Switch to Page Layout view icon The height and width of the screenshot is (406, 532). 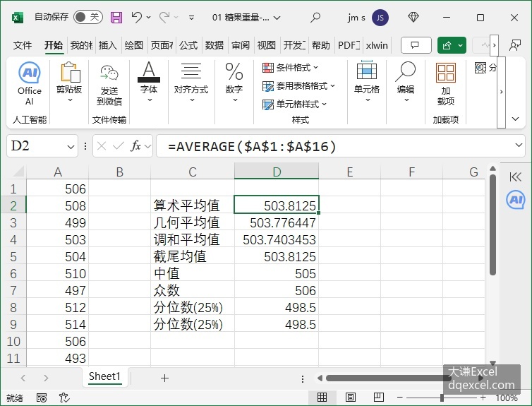click(351, 397)
